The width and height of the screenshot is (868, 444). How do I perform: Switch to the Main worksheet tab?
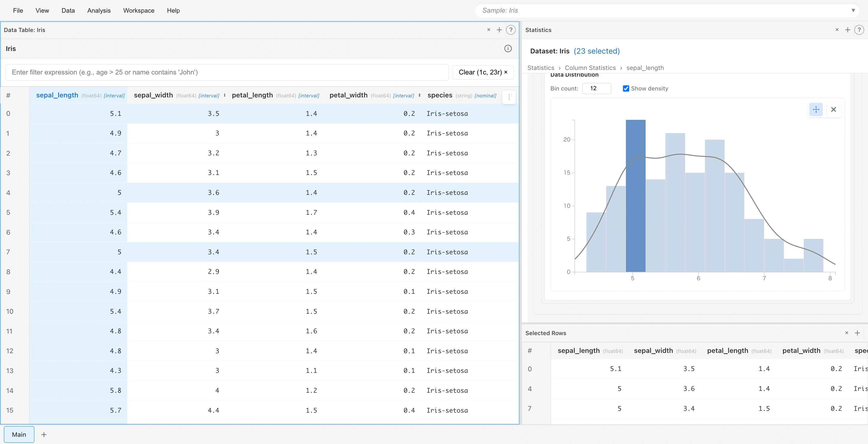tap(19, 435)
